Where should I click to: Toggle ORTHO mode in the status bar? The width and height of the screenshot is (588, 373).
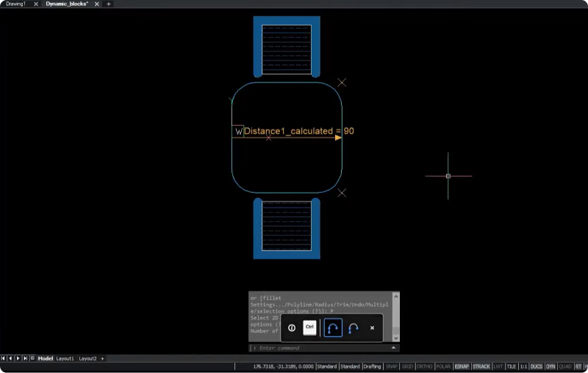click(x=425, y=366)
